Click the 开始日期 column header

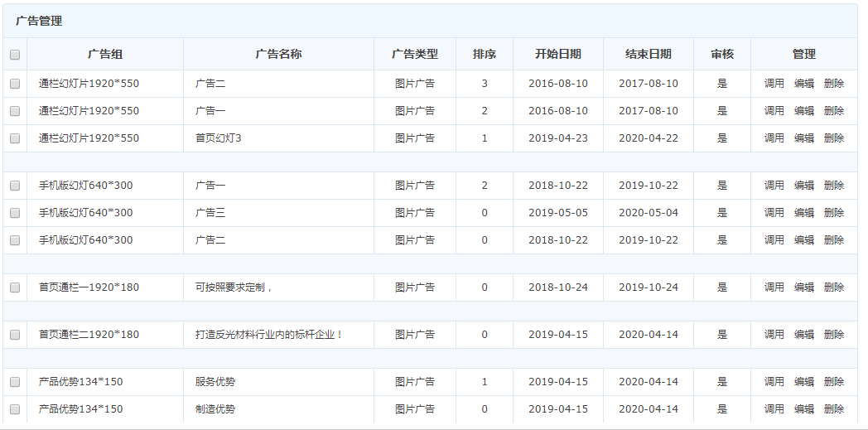coord(557,55)
